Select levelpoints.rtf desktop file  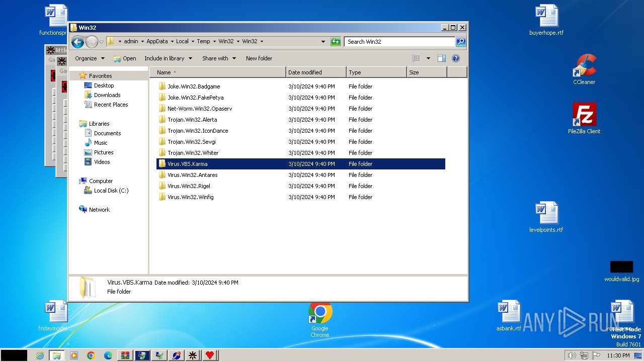[x=546, y=217]
